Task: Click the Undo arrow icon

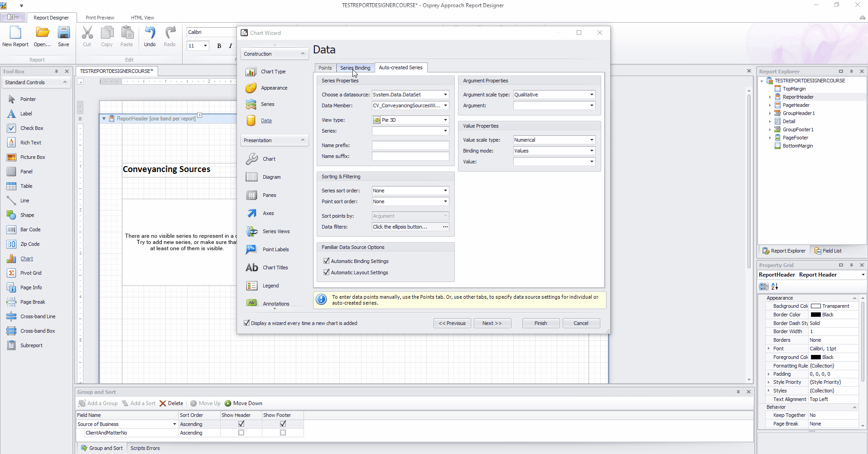Action: (x=150, y=33)
